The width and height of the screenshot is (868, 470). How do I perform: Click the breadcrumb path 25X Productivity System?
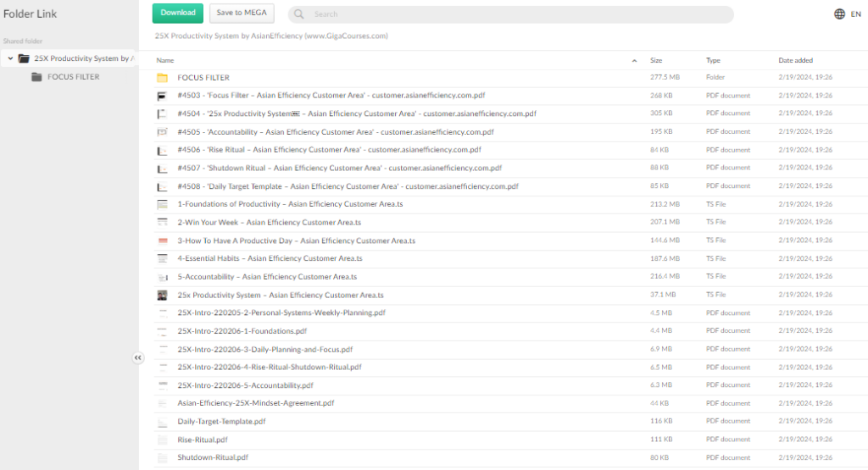click(271, 36)
